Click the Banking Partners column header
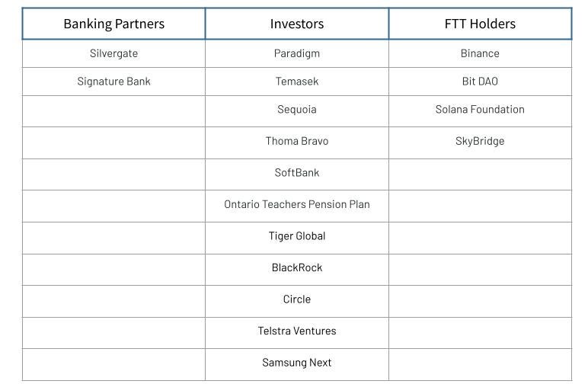This screenshot has width=588, height=384. (x=113, y=24)
